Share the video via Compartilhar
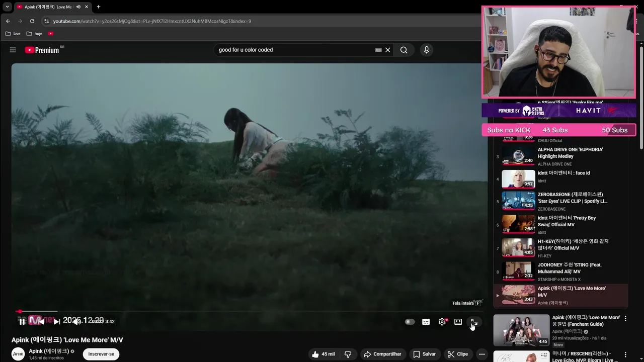Screen dimensions: 644x362 [x=382, y=354]
